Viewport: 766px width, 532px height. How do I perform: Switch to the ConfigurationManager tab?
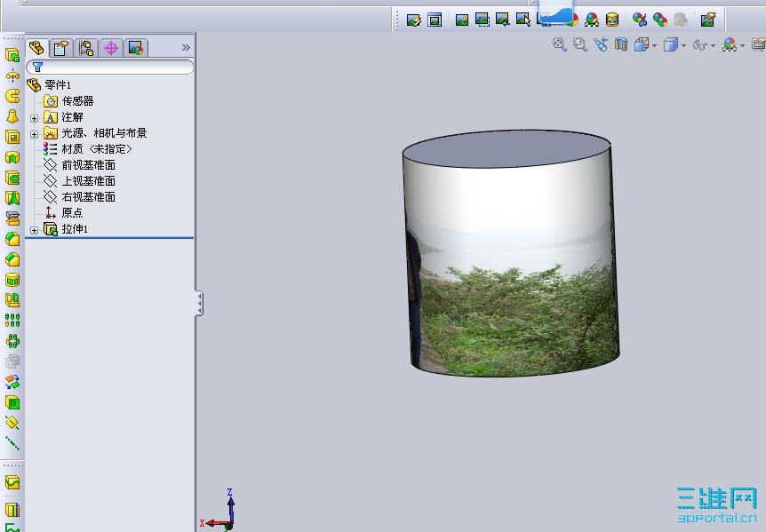(x=86, y=48)
